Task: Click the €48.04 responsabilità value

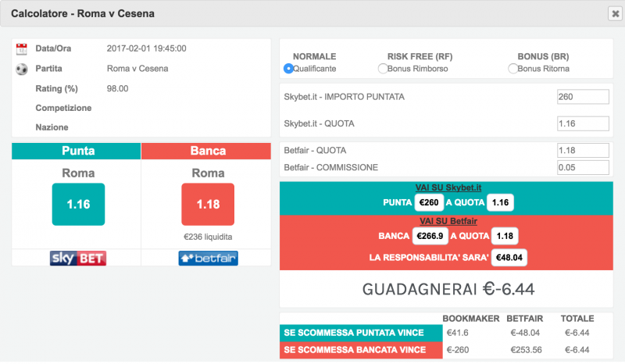Action: [x=508, y=257]
